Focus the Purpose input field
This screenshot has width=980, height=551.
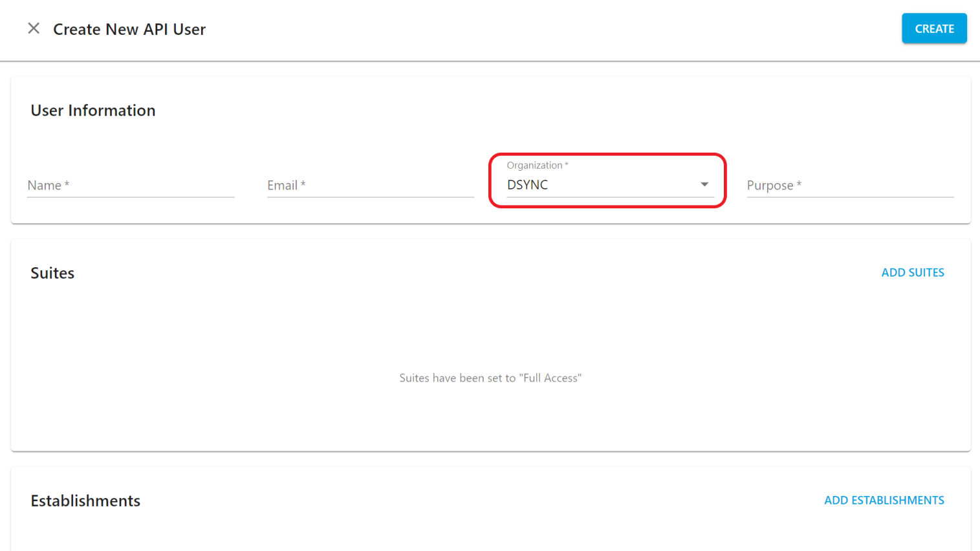[850, 185]
